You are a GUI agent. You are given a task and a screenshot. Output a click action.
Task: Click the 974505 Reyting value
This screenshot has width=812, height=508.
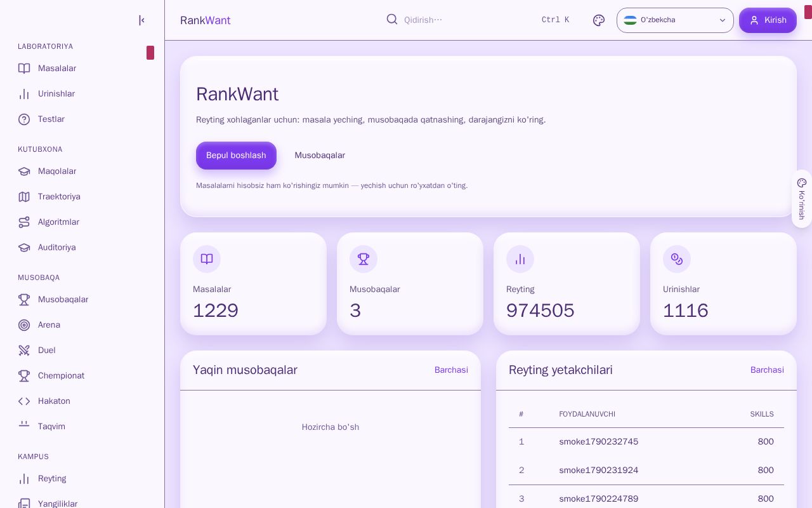click(540, 311)
